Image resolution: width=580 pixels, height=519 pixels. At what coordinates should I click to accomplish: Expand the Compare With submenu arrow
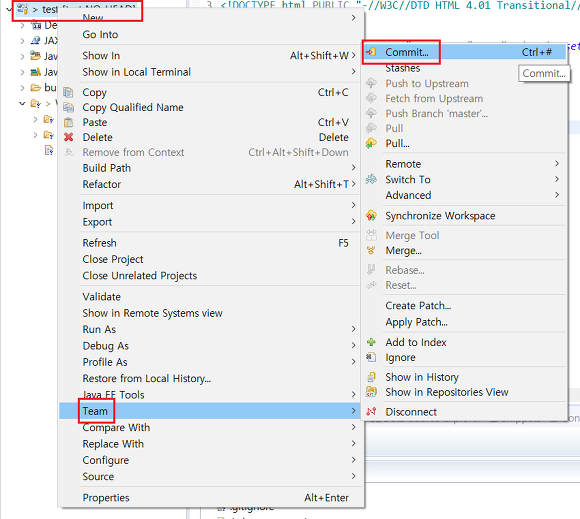(x=354, y=427)
